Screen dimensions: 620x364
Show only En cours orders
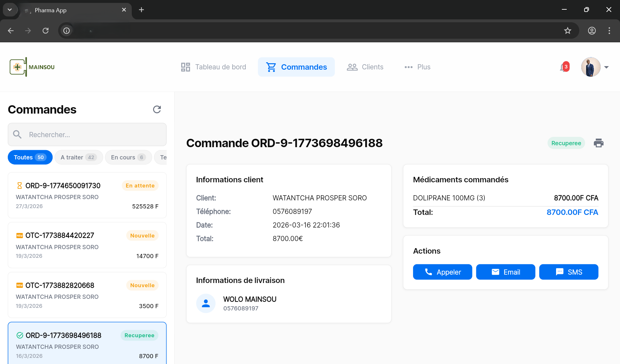[x=128, y=157]
